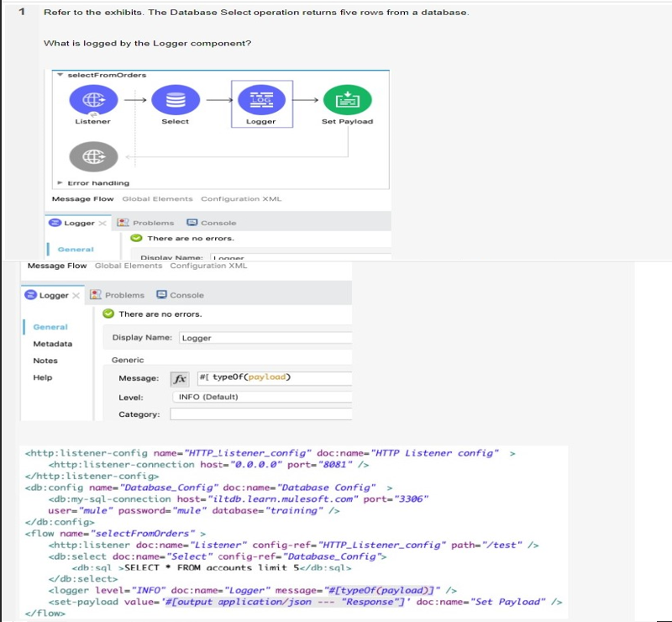Open the Metadata section
Viewport: 672px width, 622px height.
[53, 344]
